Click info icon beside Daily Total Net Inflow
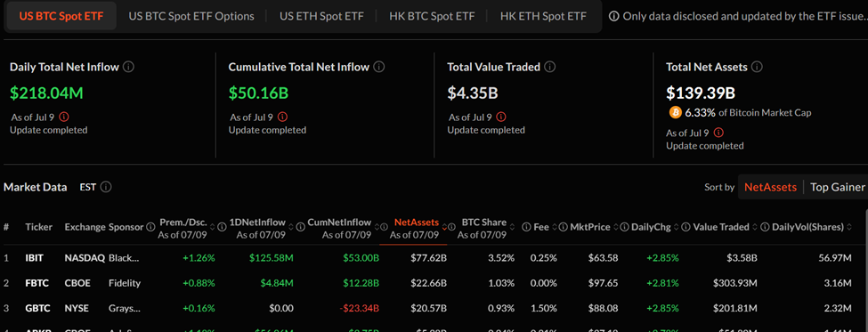Viewport: 868px width, 332px height. (128, 67)
